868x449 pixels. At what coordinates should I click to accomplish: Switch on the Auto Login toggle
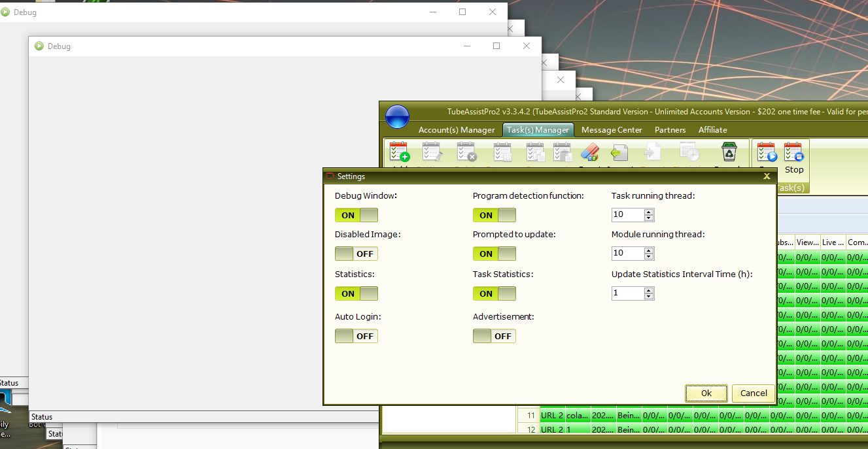pyautogui.click(x=356, y=336)
